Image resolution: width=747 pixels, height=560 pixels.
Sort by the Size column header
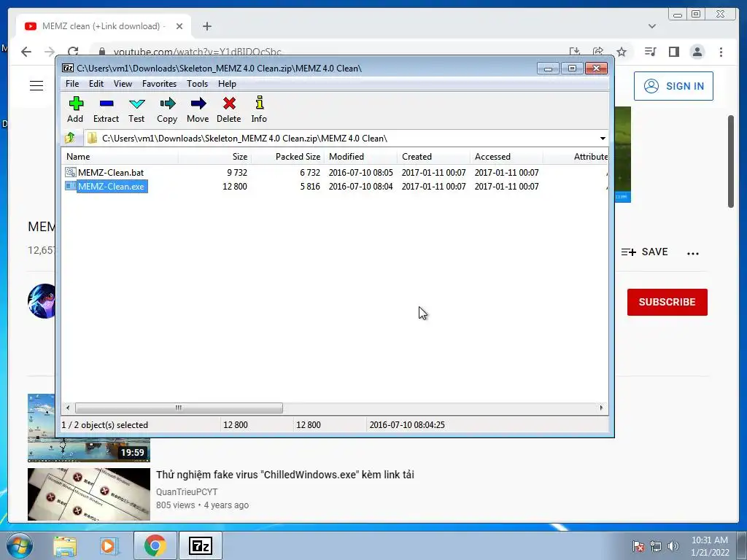(x=215, y=157)
